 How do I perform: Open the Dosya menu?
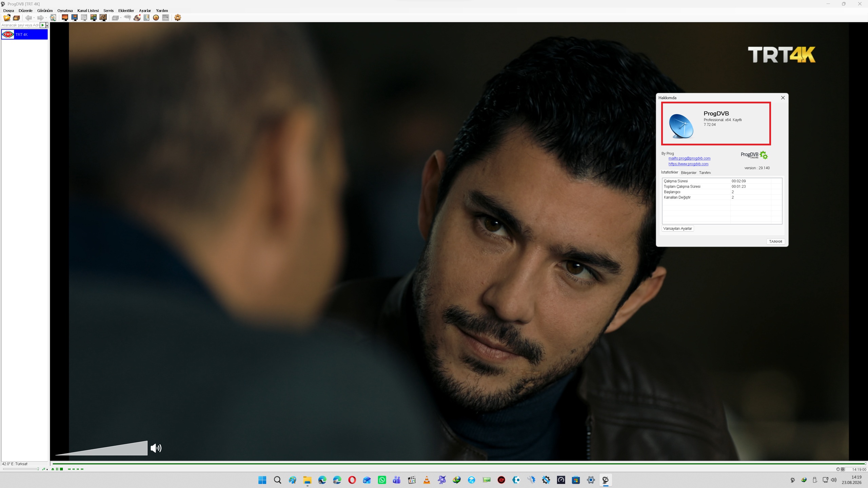(8, 11)
